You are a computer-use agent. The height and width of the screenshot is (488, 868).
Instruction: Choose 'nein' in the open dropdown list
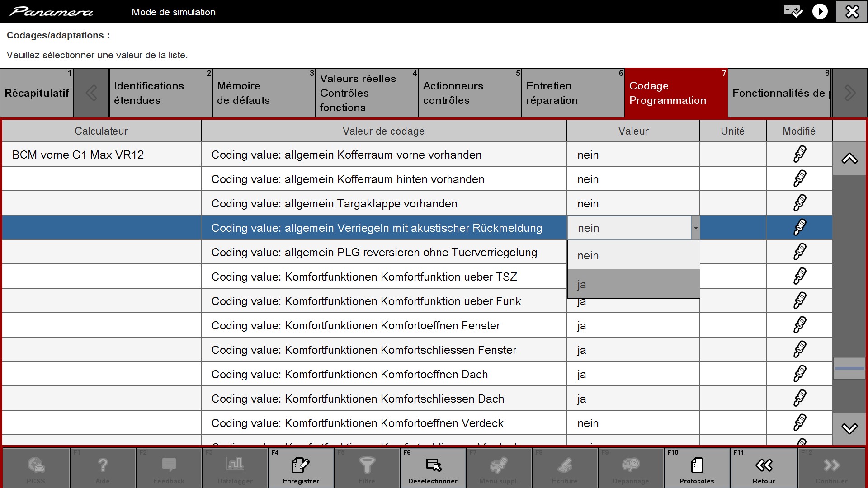click(x=633, y=256)
